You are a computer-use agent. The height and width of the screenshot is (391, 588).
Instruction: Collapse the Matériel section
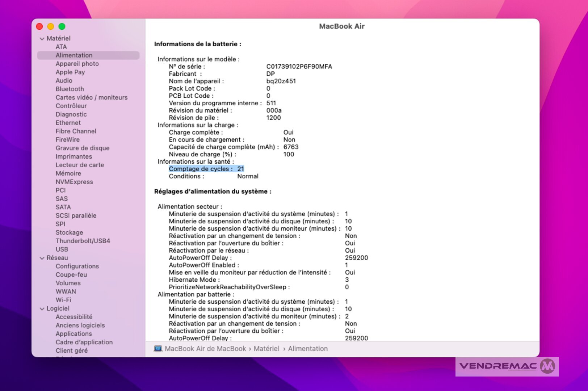tap(42, 39)
